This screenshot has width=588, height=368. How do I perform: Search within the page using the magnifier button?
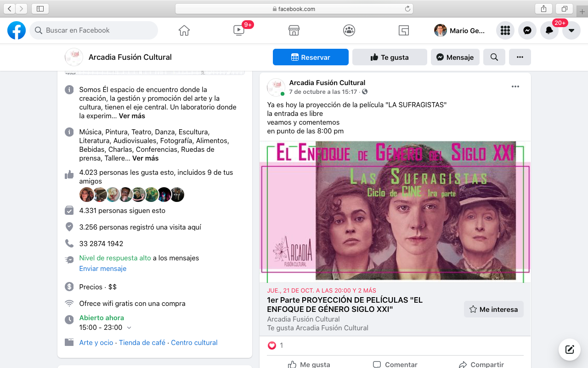coord(494,57)
